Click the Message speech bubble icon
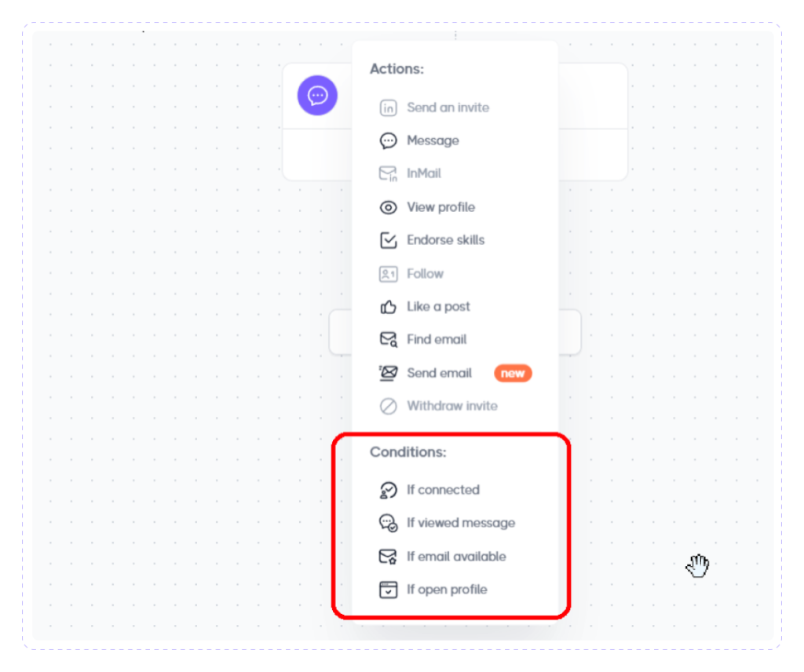This screenshot has width=804, height=672. click(x=388, y=141)
